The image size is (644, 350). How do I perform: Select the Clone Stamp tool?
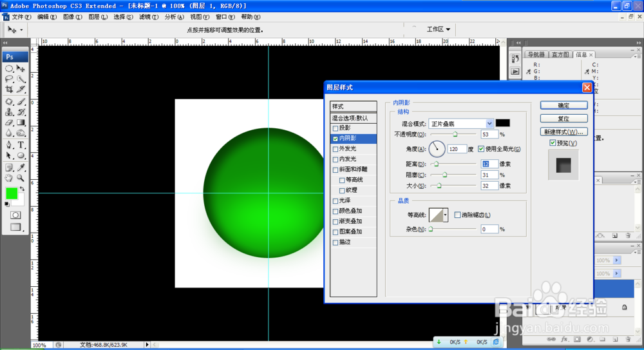point(9,112)
